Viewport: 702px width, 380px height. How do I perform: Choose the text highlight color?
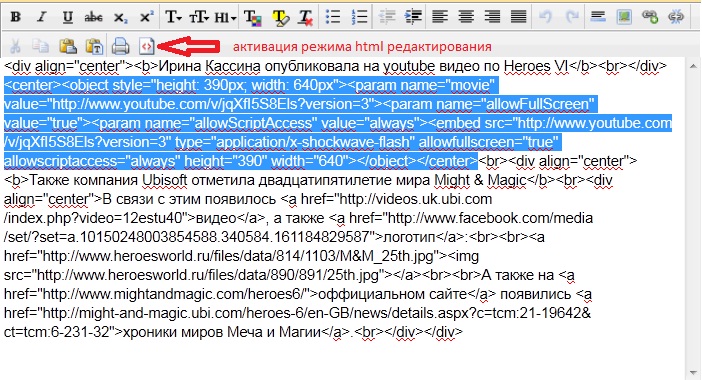click(x=280, y=17)
